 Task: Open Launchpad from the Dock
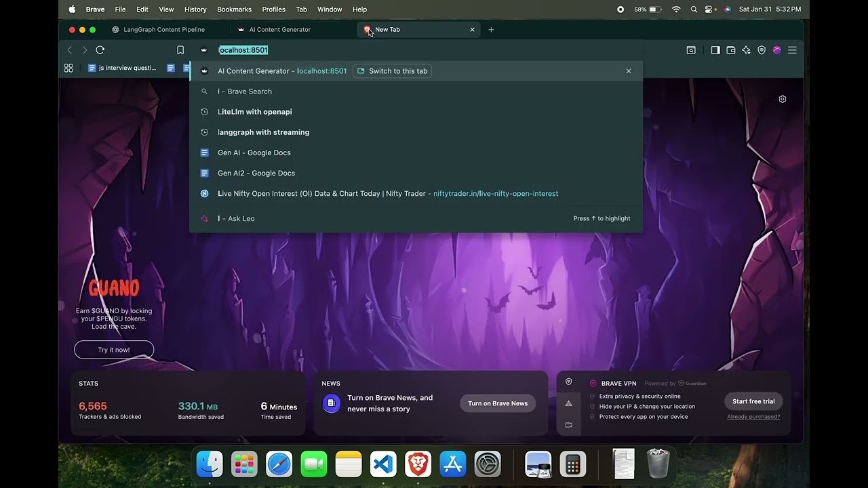244,464
